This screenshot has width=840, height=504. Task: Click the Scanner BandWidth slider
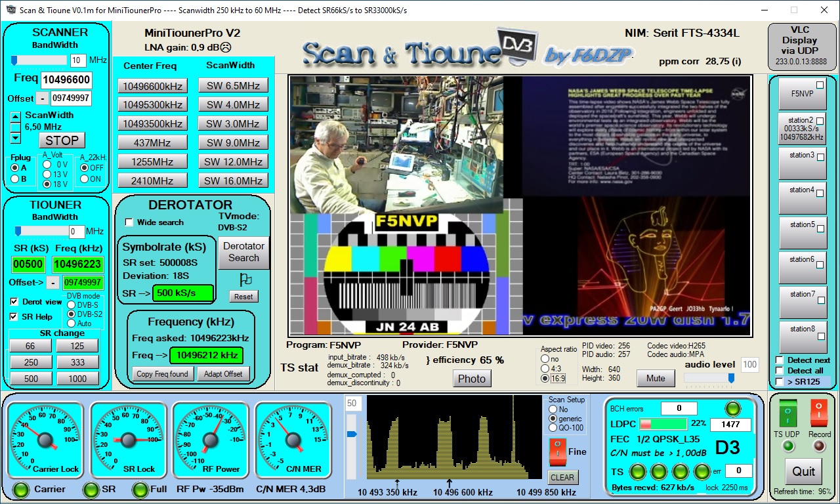click(38, 60)
